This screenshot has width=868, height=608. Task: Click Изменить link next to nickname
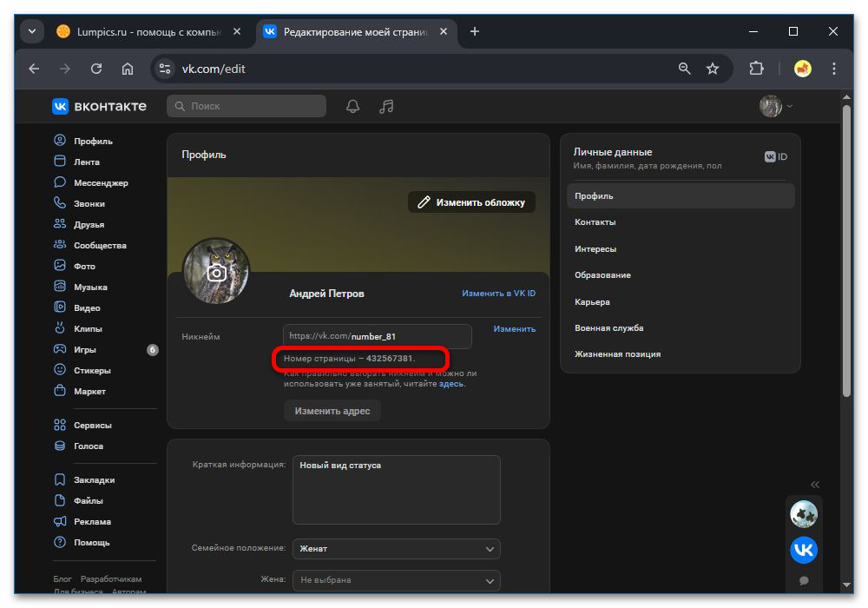(x=514, y=329)
